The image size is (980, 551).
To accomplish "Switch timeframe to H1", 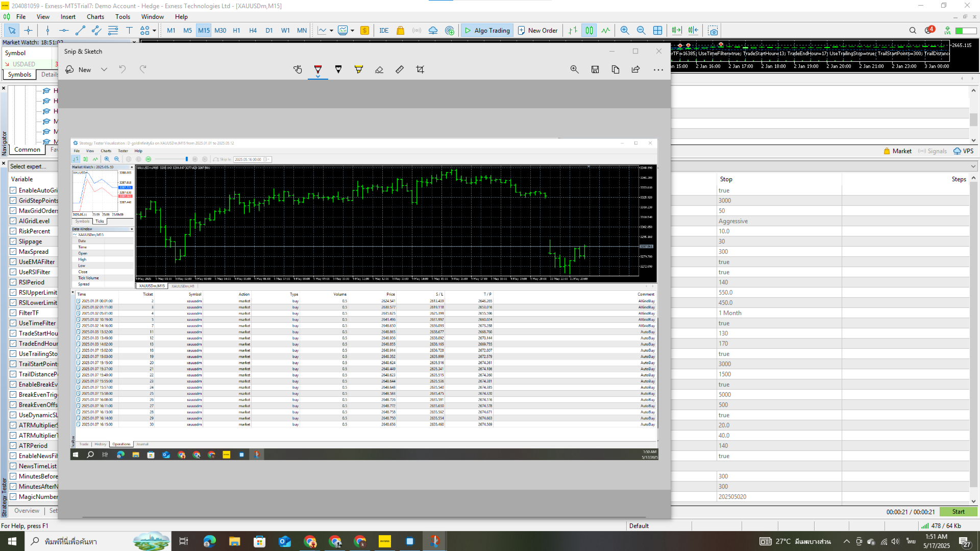I will click(236, 31).
